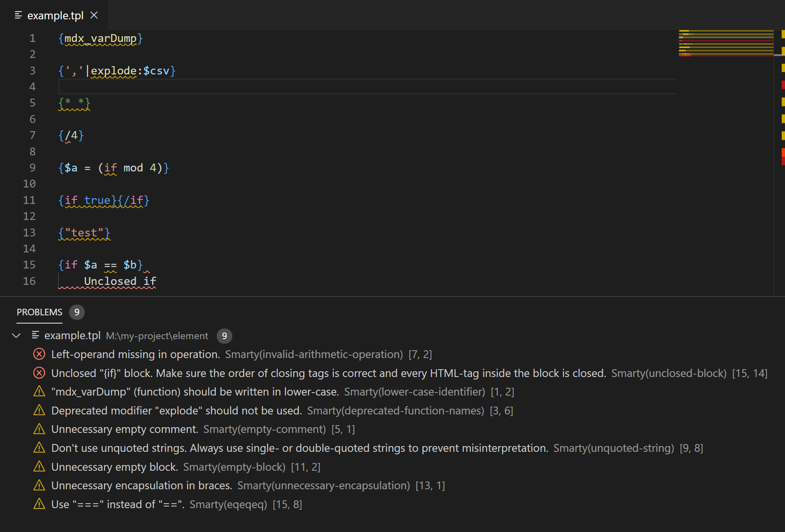This screenshot has height=532, width=785.
Task: Select the example.tpl editor tab
Action: point(55,16)
